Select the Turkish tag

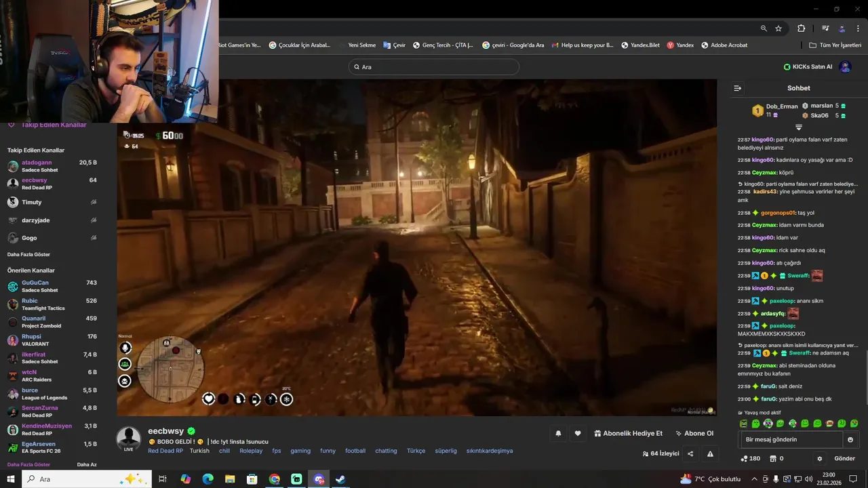coord(199,451)
